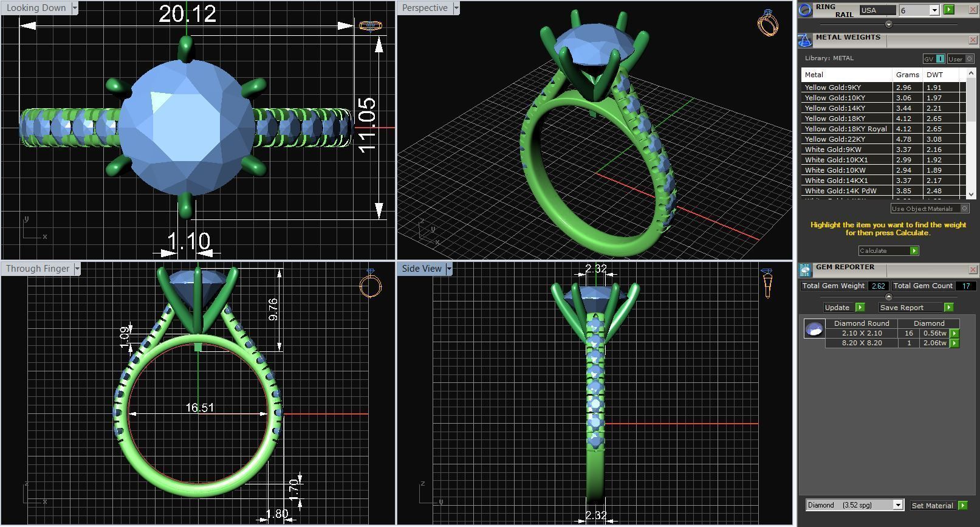Select the Side View viewport title
This screenshot has width=980, height=527.
click(422, 269)
